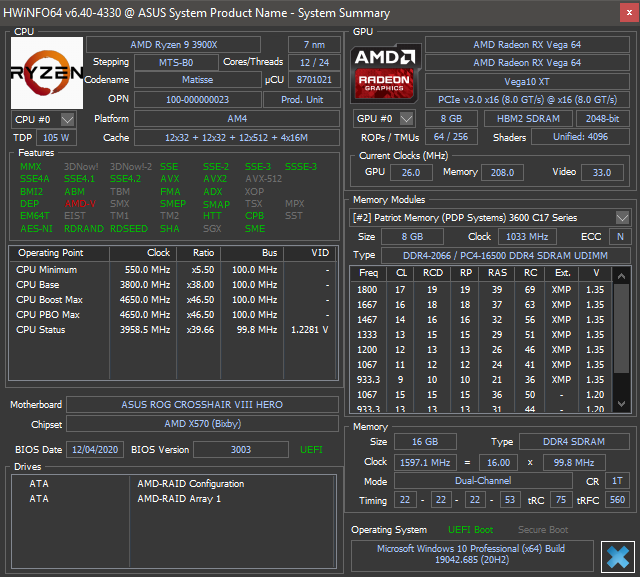This screenshot has height=577, width=640.
Task: Click the Video clock 33.0 value
Action: 602,173
